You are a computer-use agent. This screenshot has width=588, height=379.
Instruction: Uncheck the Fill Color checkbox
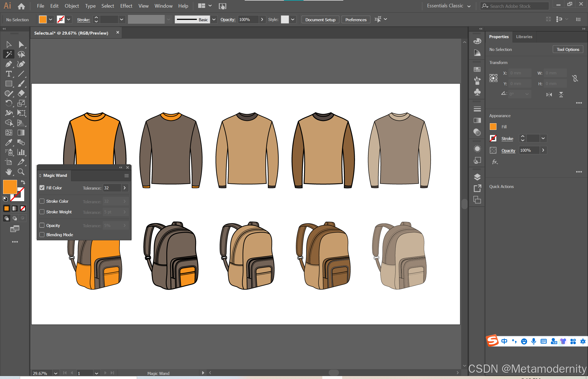point(42,188)
